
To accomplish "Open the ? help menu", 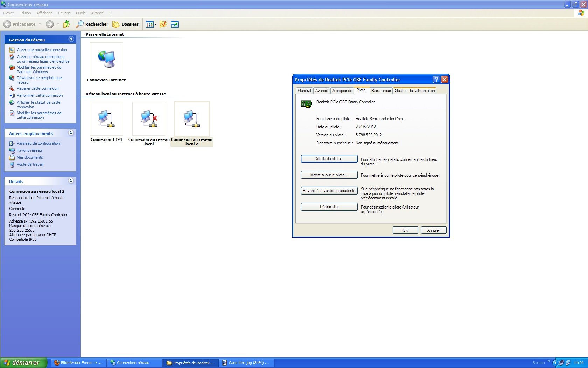I will coord(110,13).
